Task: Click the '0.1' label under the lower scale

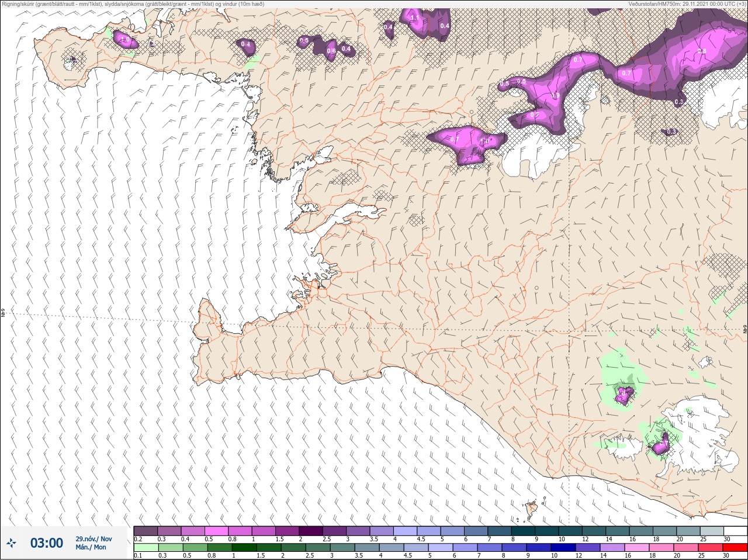Action: coord(137,556)
